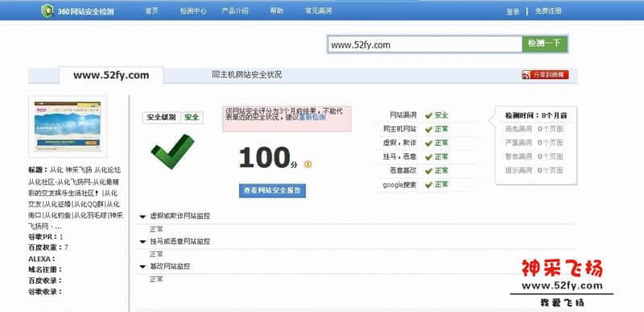Click the 查看网站安全报告 button

tap(272, 191)
